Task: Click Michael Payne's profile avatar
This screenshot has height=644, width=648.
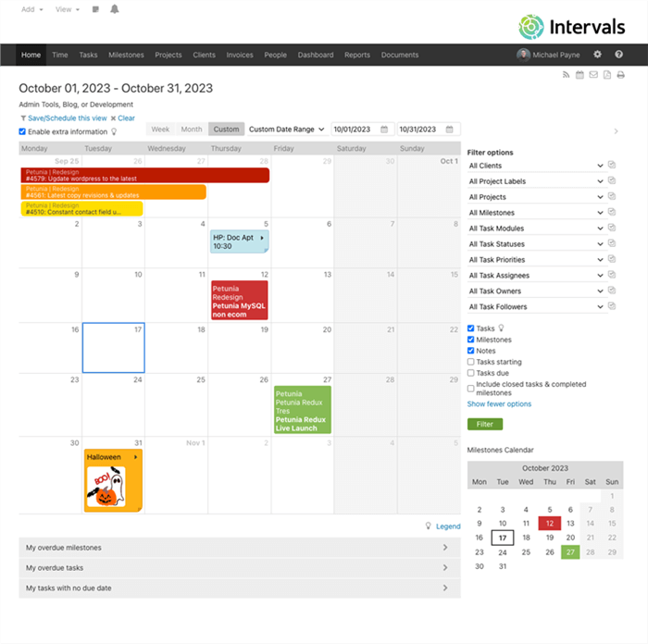Action: tap(523, 55)
